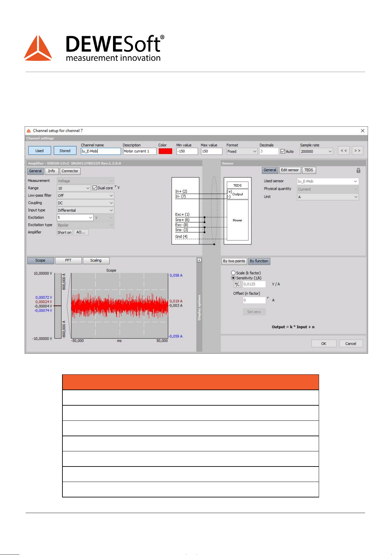
Task: Open the Coupling dropdown set to DC
Action: click(x=85, y=203)
